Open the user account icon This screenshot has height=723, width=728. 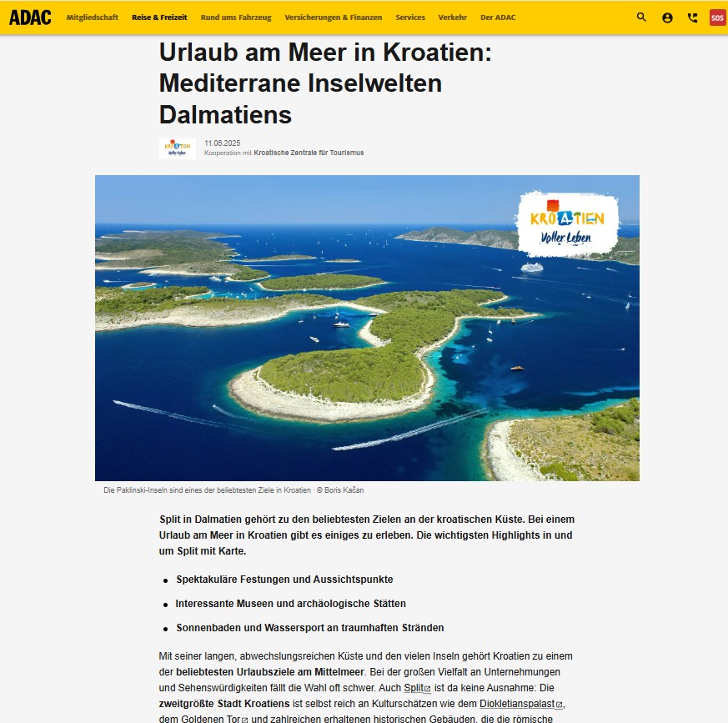(x=667, y=18)
